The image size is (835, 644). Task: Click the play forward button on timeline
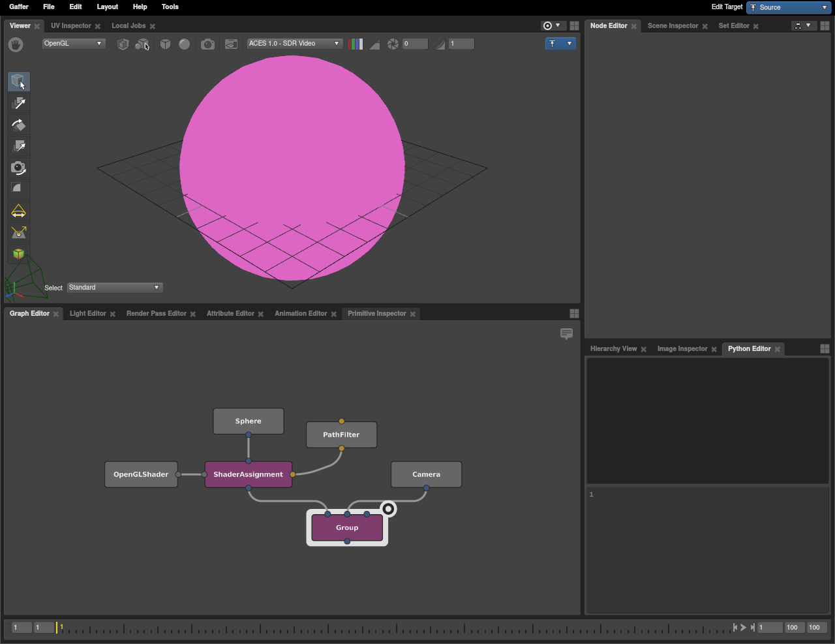pos(743,627)
